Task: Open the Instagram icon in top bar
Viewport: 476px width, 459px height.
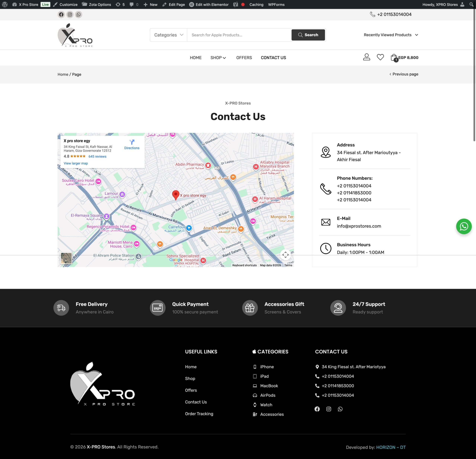Action: coord(70,14)
